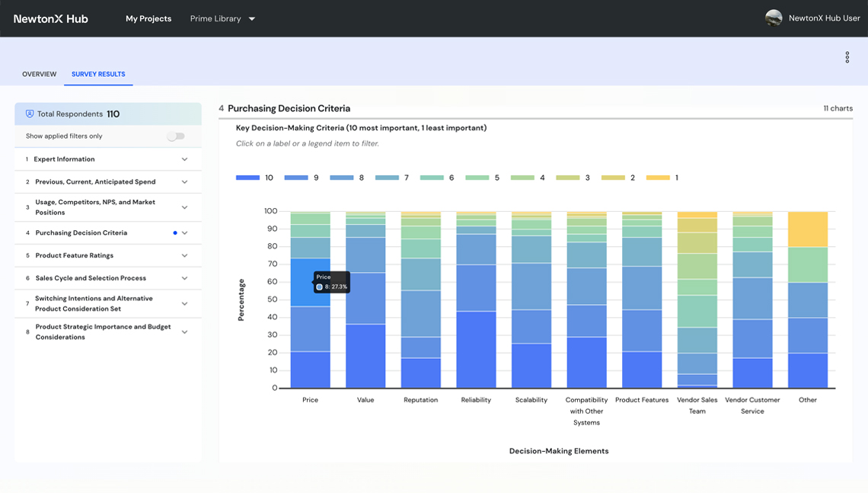
Task: Select the Survey Results tab
Action: 98,75
